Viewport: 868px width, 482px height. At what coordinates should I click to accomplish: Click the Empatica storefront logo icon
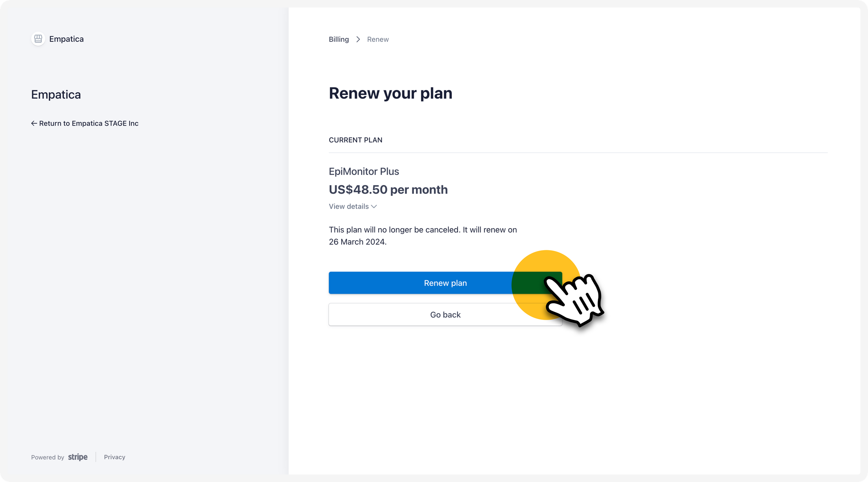click(38, 39)
